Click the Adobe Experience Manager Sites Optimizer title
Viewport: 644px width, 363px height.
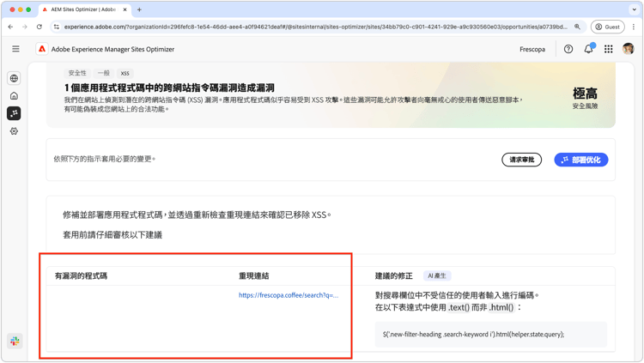pyautogui.click(x=112, y=49)
